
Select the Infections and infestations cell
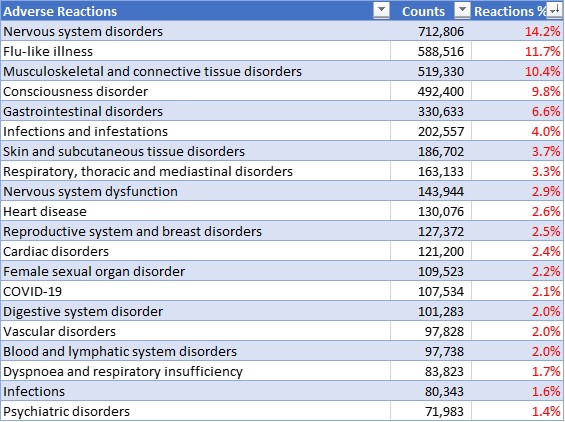[x=196, y=131]
